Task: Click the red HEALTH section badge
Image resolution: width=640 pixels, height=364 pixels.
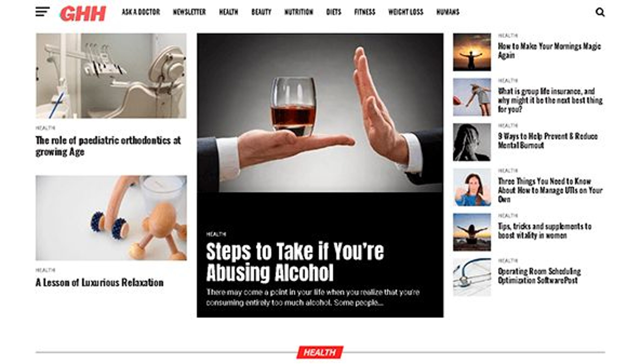Action: click(320, 352)
